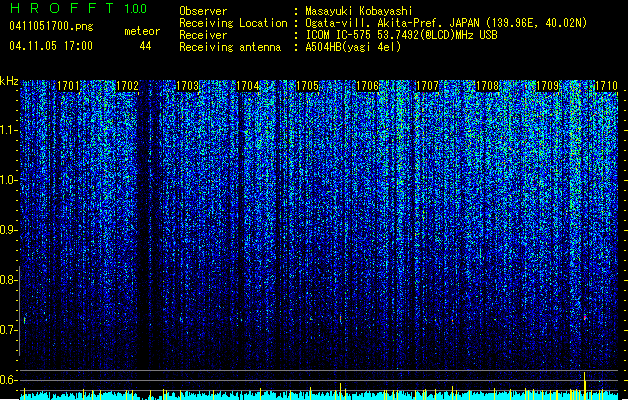Click the gray vertical bar beside 0.8 kHz

[x=19, y=310]
